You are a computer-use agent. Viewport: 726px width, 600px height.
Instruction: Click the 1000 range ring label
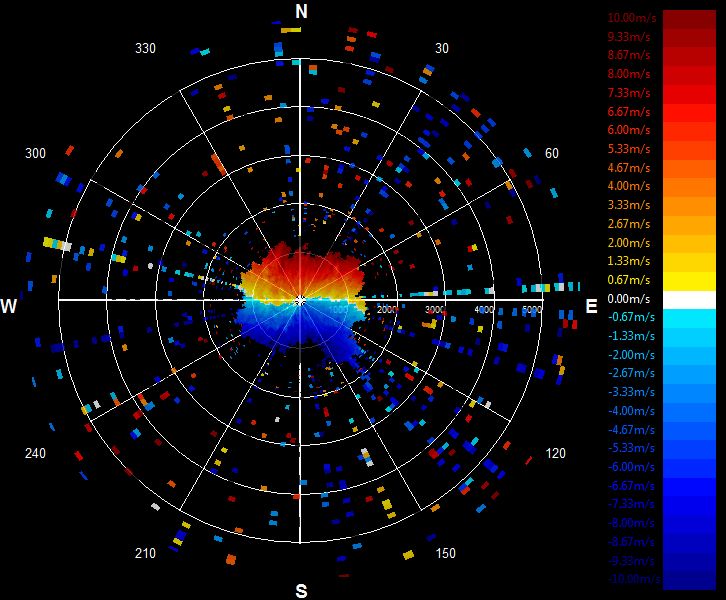[x=338, y=309]
